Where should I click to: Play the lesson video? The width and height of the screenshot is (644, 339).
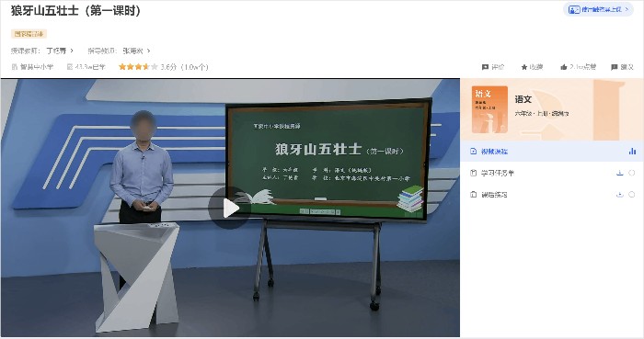tap(229, 209)
